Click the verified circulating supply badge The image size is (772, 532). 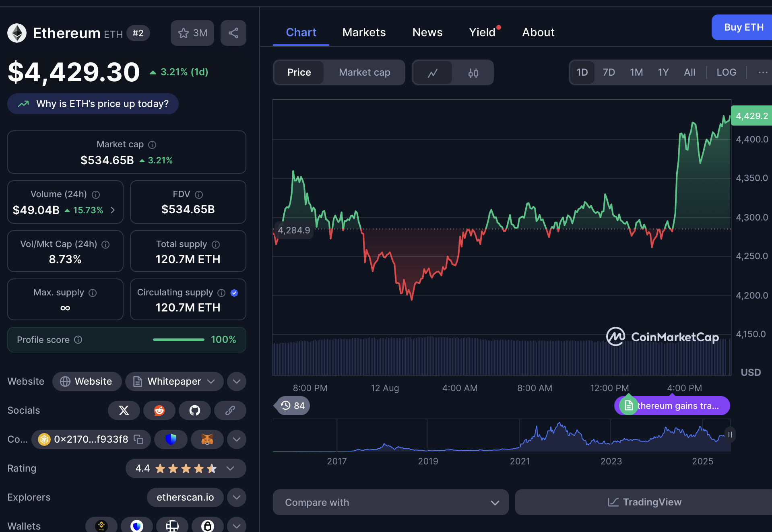click(234, 293)
